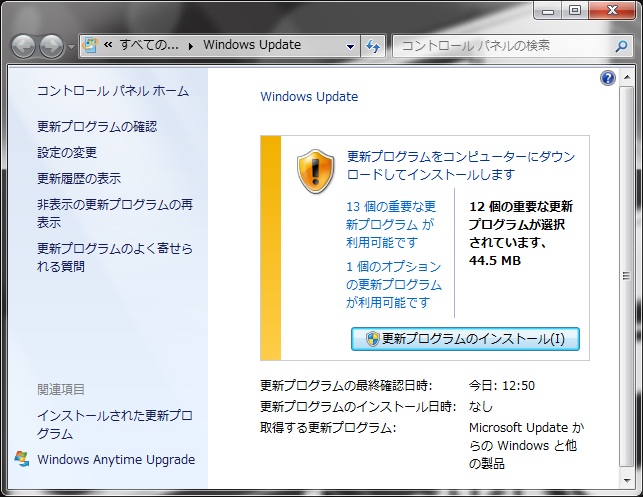
Task: Click the 今日: 12:50 last checked value
Action: pyautogui.click(x=502, y=385)
